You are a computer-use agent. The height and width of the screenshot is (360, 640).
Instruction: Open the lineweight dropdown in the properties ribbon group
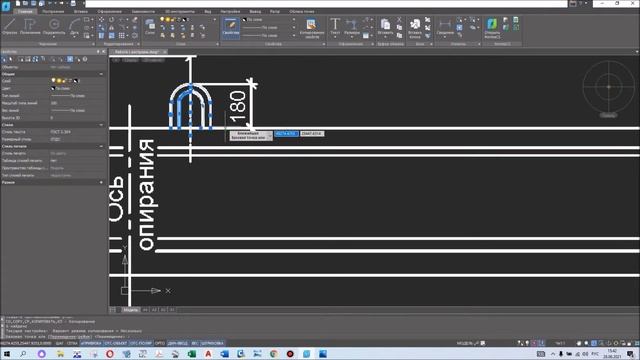point(294,36)
